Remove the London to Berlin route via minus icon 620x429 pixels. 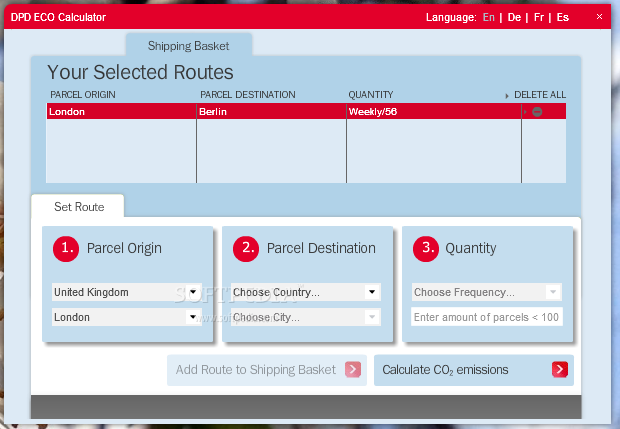coord(537,112)
